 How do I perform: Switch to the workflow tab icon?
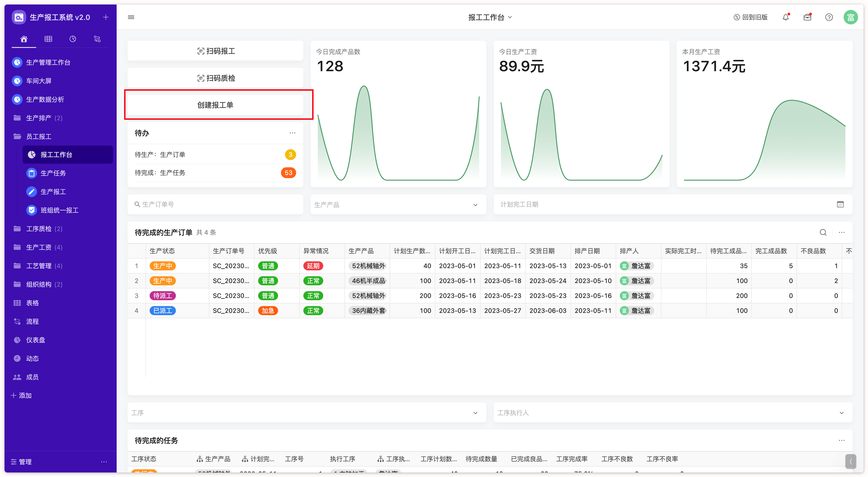pos(97,39)
